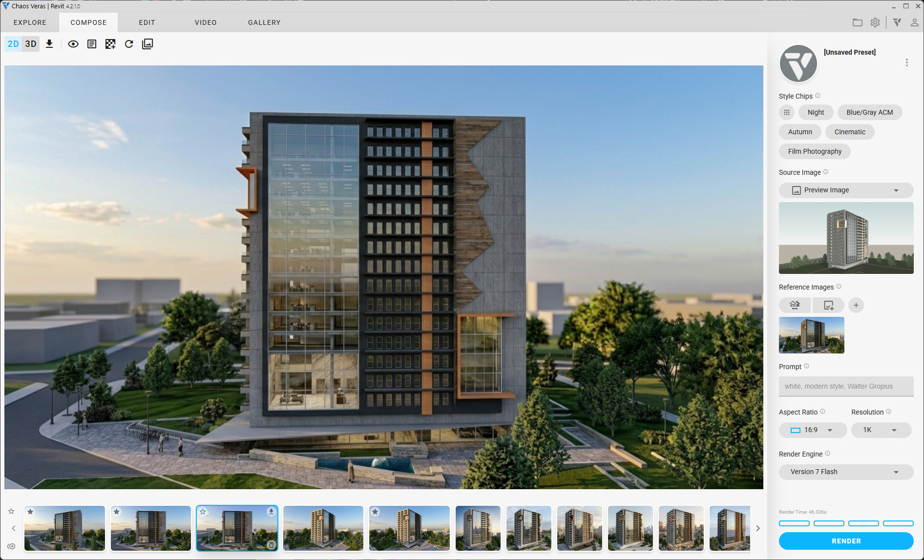Switch to the EDIT tab
The height and width of the screenshot is (560, 924).
pyautogui.click(x=147, y=22)
